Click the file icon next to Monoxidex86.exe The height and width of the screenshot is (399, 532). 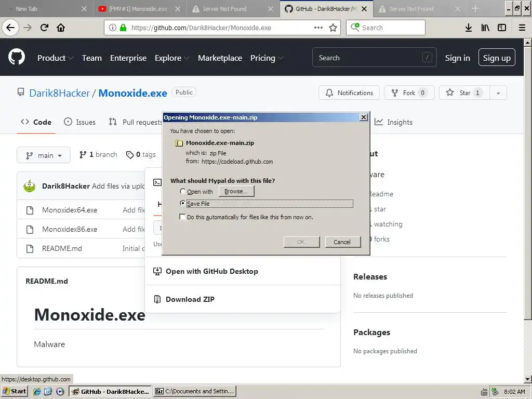30,230
